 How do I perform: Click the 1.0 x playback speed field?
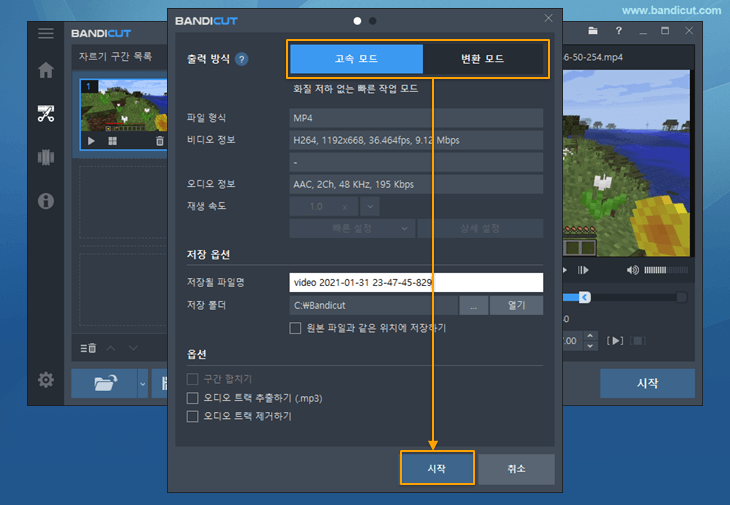click(324, 206)
